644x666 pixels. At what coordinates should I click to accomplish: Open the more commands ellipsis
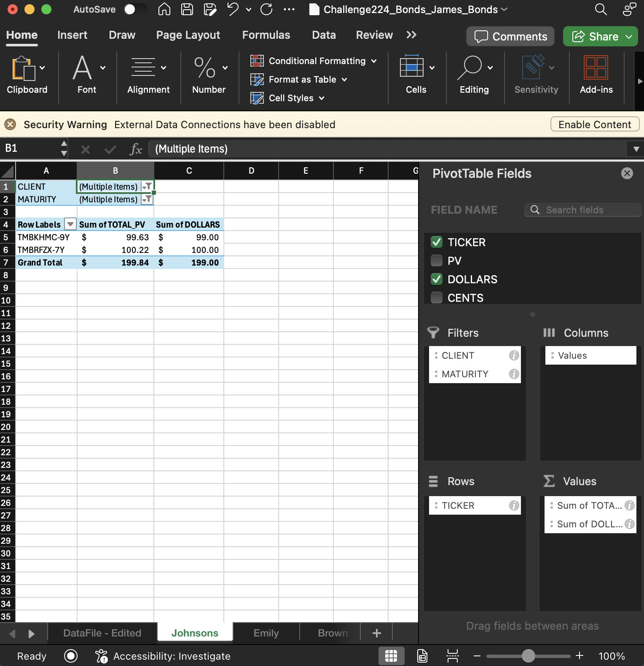point(289,9)
